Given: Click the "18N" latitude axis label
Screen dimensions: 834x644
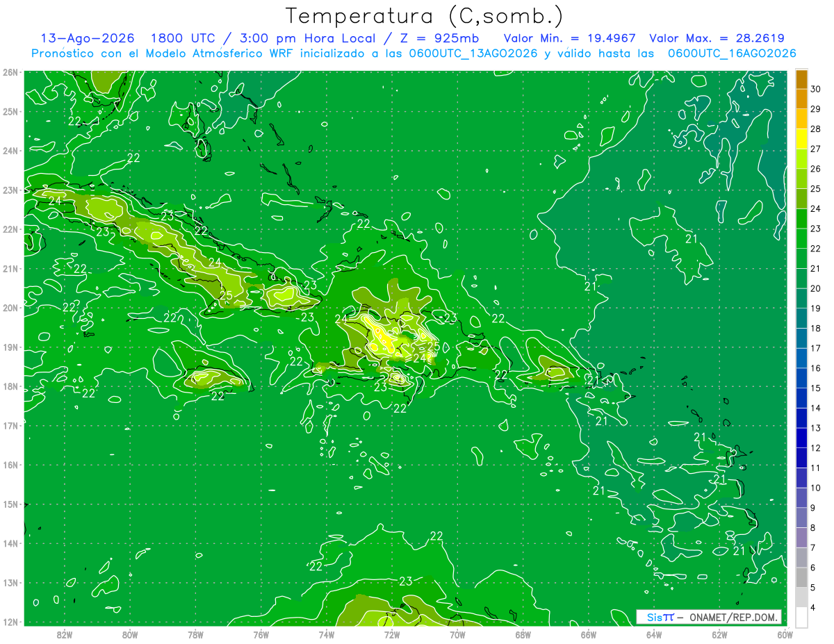Looking at the screenshot, I should click(10, 386).
